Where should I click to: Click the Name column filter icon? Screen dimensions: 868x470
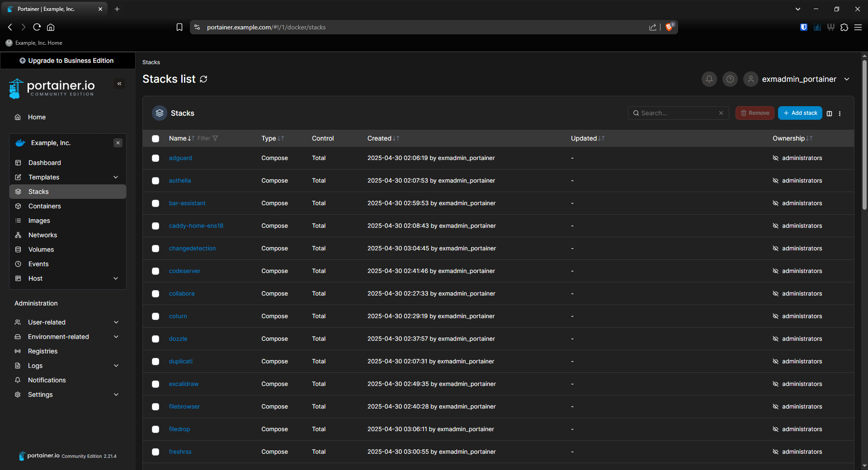coord(215,138)
